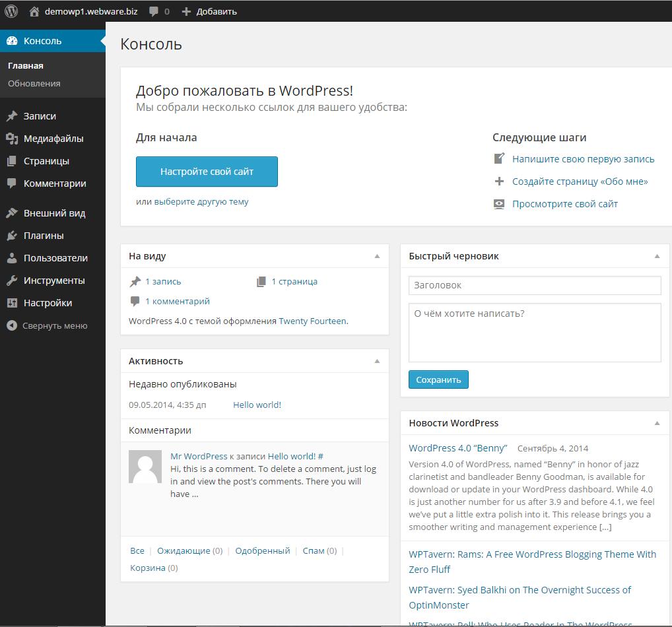Click the Настройки sliders icon
The width and height of the screenshot is (672, 627).
pos(12,303)
